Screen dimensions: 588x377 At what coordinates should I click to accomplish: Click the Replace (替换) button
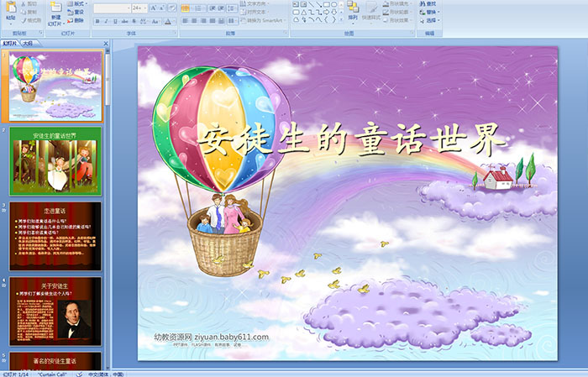(429, 12)
